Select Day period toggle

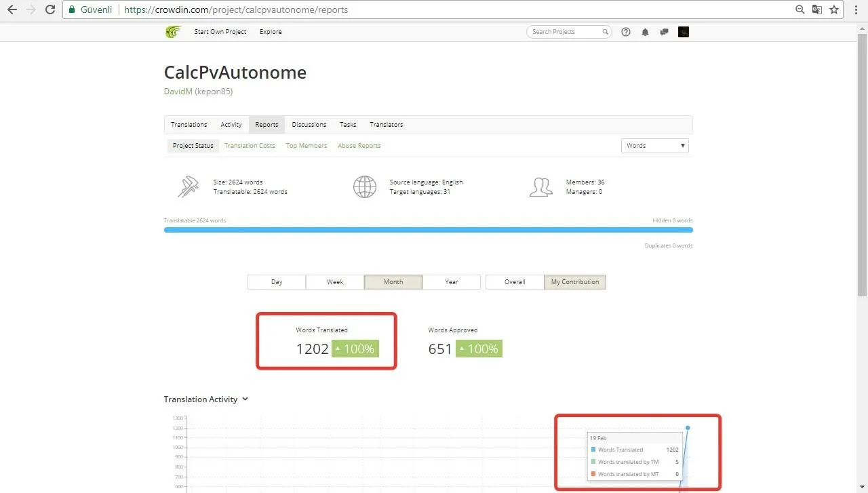277,282
